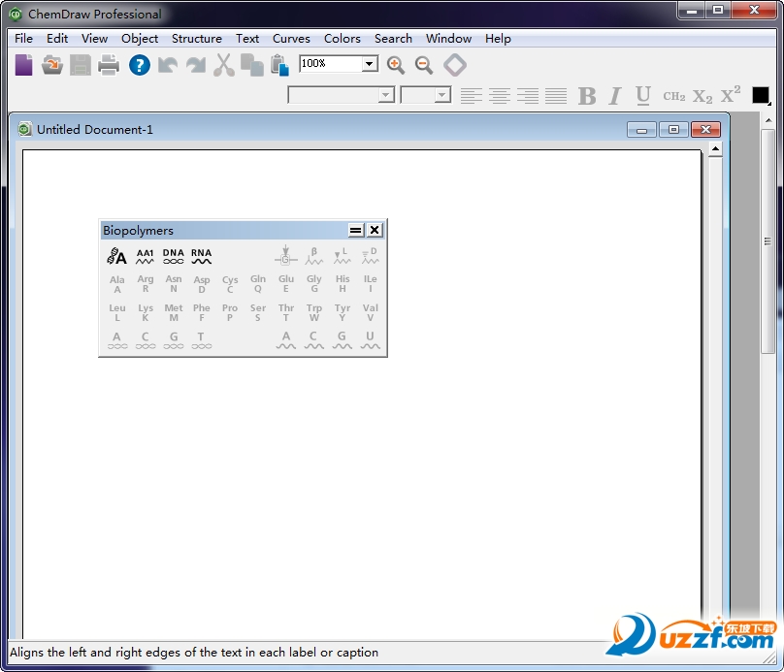The width and height of the screenshot is (784, 672).
Task: Toggle underline text formatting
Action: (x=643, y=96)
